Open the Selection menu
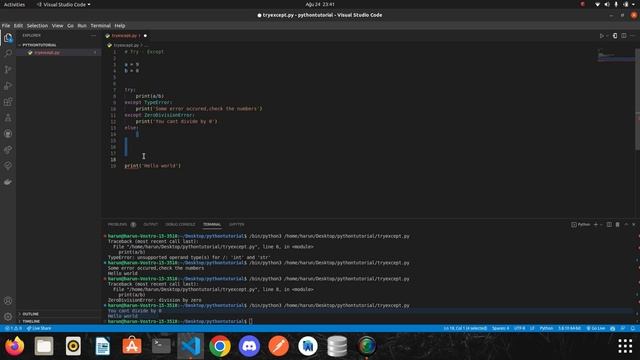This screenshot has height=360, width=640. point(38,26)
